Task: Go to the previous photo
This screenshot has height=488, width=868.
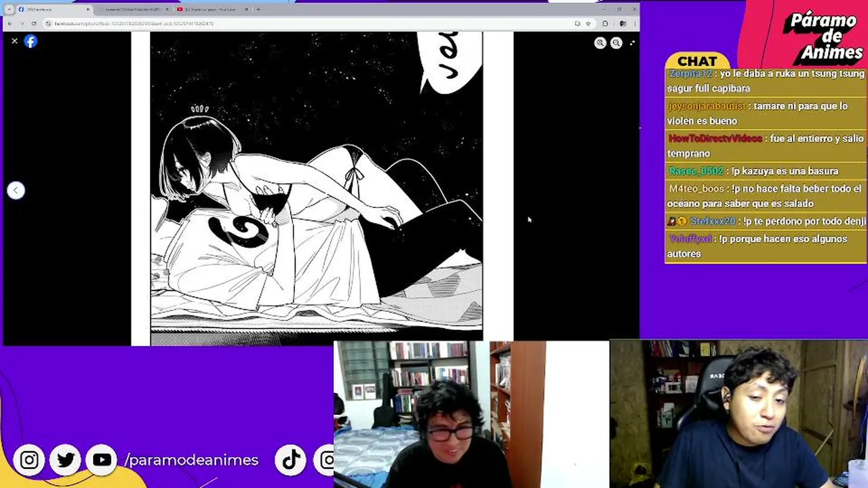Action: [16, 190]
